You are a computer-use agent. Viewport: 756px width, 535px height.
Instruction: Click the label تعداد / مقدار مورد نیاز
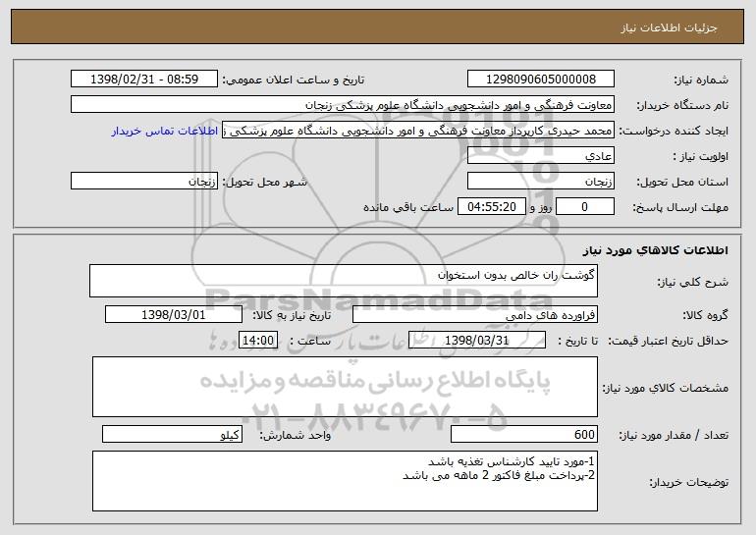674,435
